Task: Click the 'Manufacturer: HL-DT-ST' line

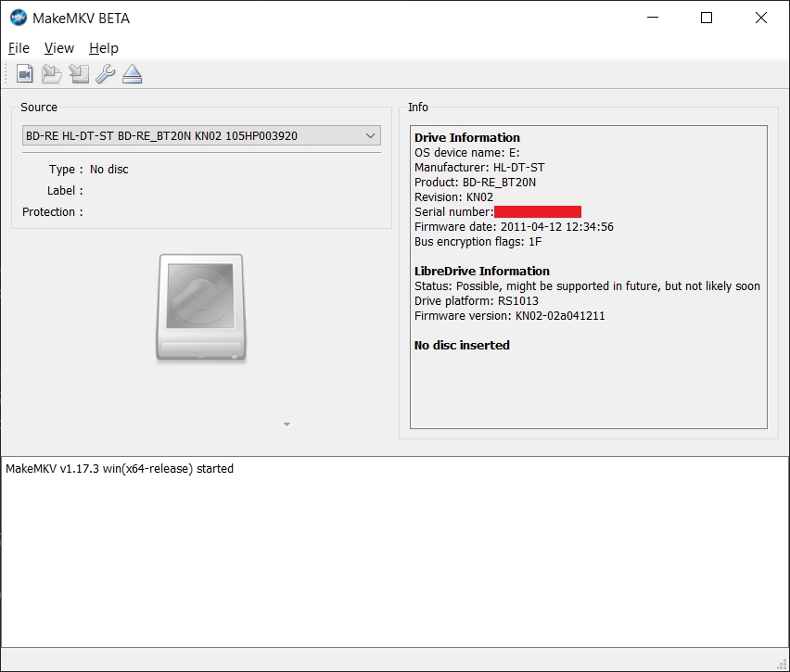Action: coord(479,167)
